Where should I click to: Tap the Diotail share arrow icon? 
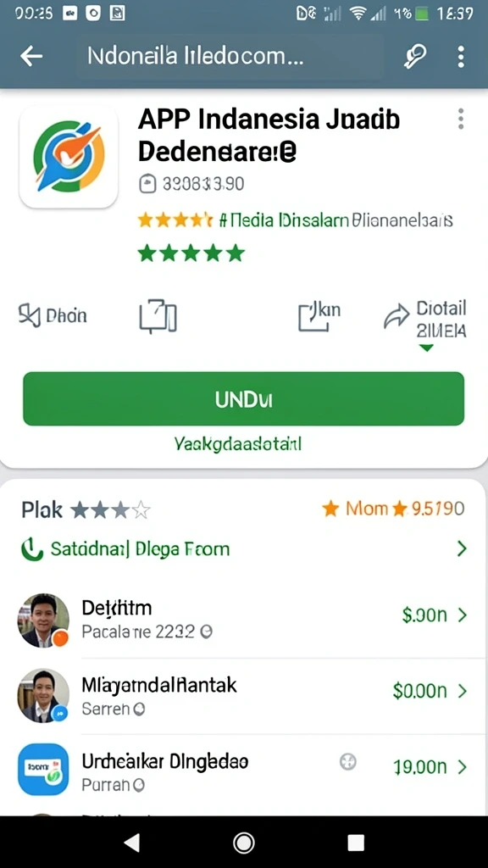(396, 317)
